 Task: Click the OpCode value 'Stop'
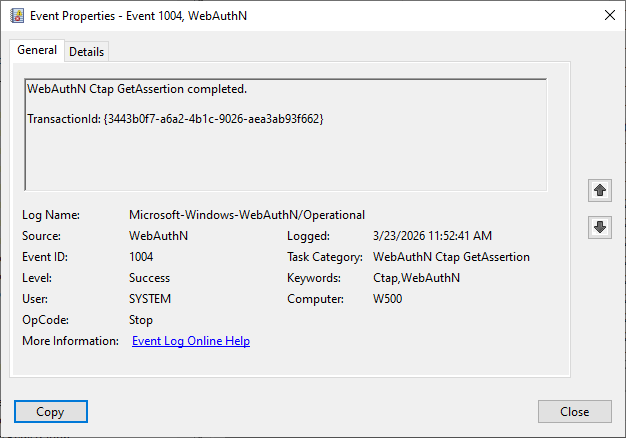(x=141, y=320)
